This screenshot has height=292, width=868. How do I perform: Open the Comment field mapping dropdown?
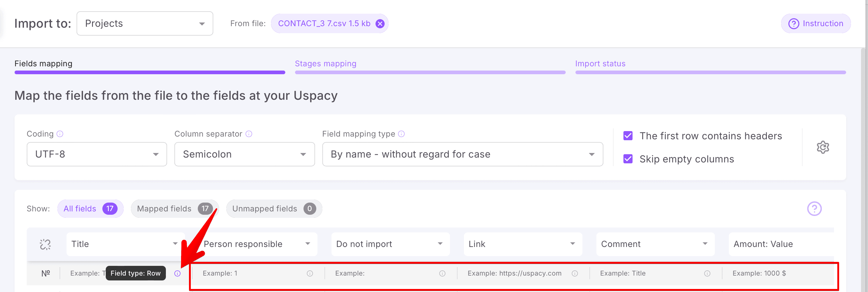pos(655,244)
